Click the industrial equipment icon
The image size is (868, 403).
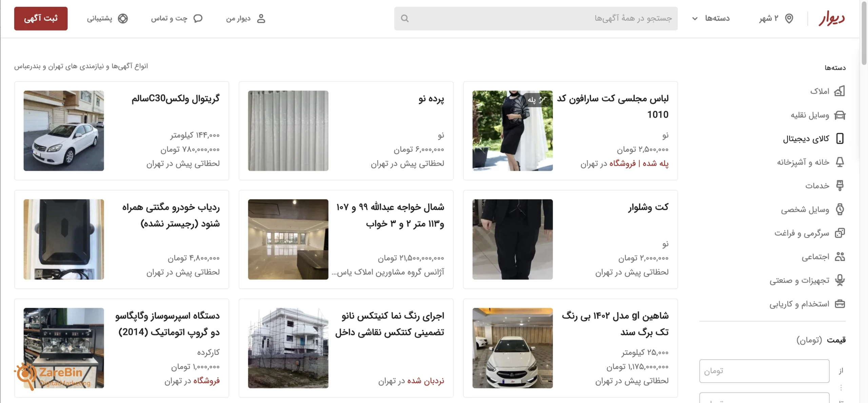click(840, 280)
